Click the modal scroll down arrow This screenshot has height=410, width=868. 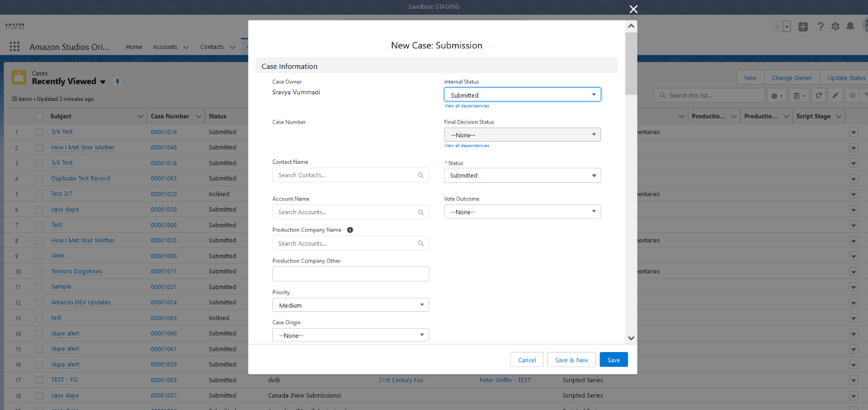point(631,338)
